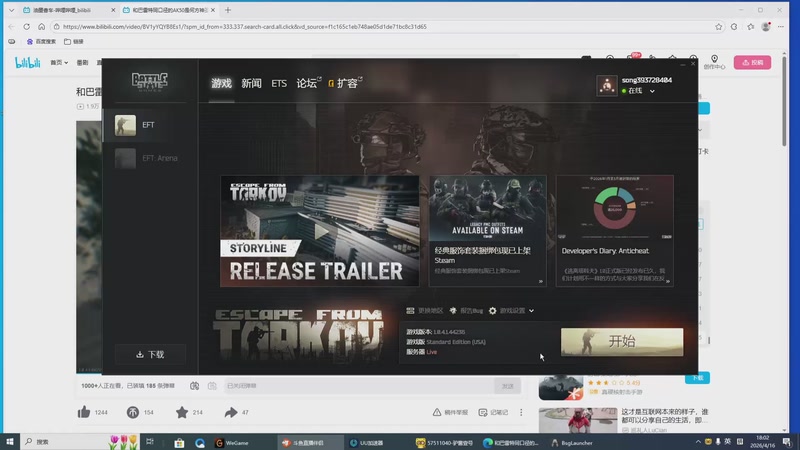Like the bilibili video (thumbs up 1244)

tap(84, 412)
